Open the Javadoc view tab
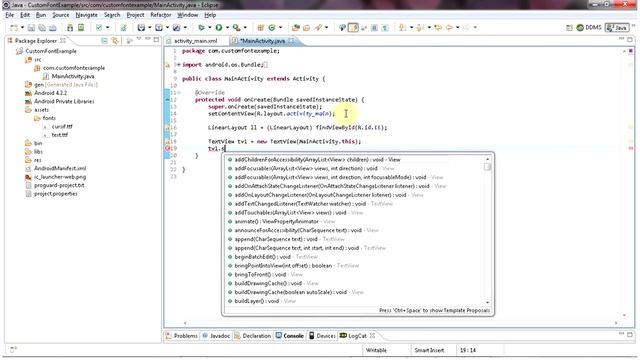The height and width of the screenshot is (360, 640). point(216,336)
